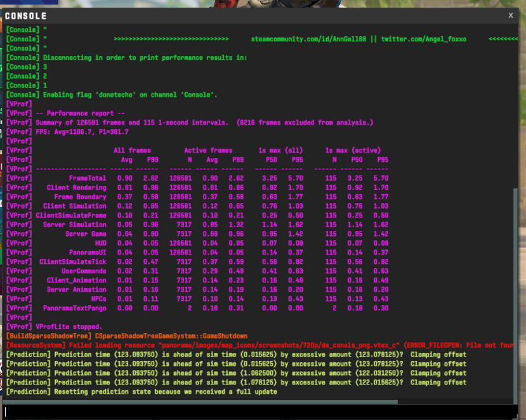This screenshot has height=420, width=526.
Task: Click the Server Game active P99 value 0.96
Action: 236,234
